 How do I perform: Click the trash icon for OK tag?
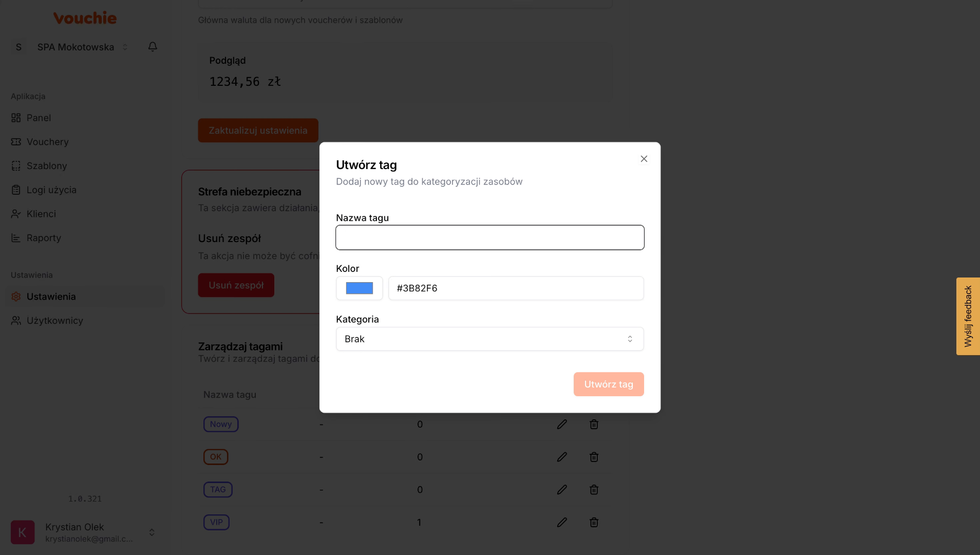594,457
